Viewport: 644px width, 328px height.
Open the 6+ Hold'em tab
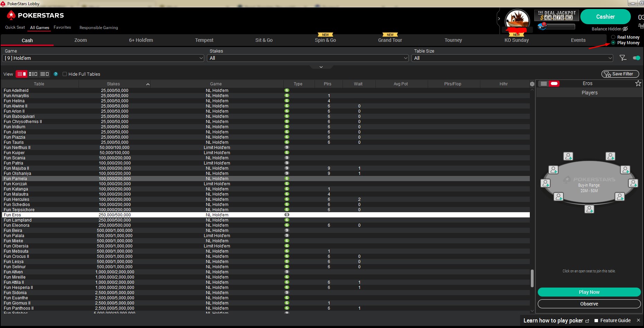(x=141, y=40)
